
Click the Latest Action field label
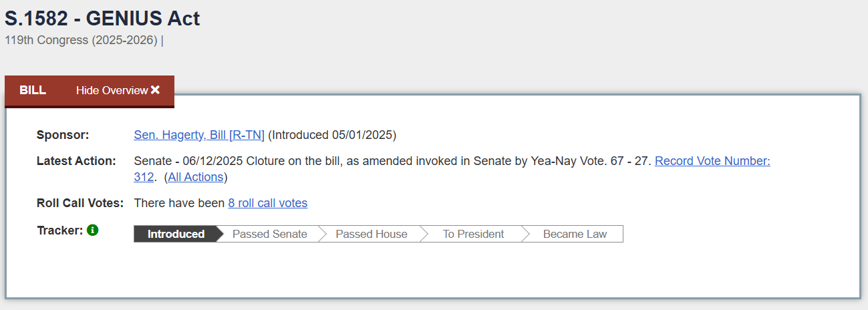76,161
